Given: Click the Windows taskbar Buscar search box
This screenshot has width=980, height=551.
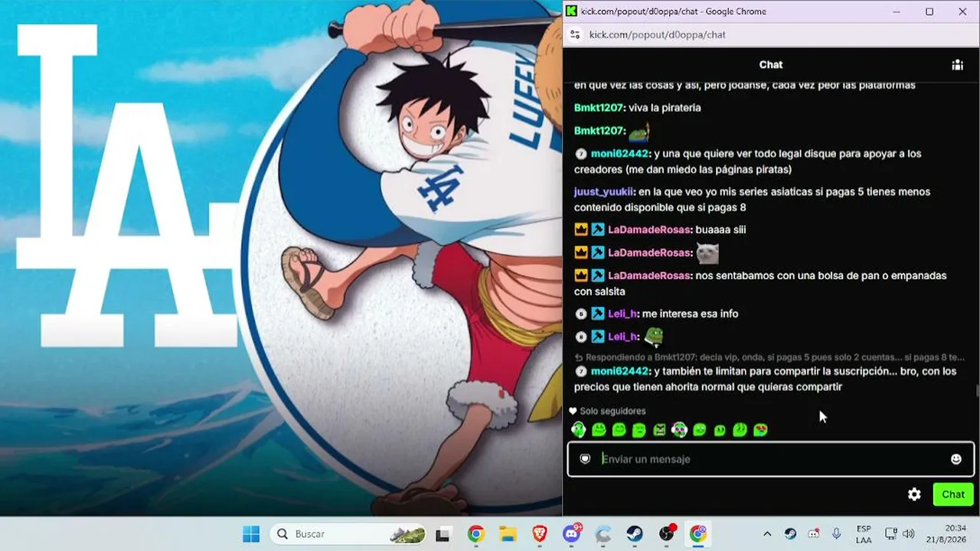Looking at the screenshot, I should (348, 534).
